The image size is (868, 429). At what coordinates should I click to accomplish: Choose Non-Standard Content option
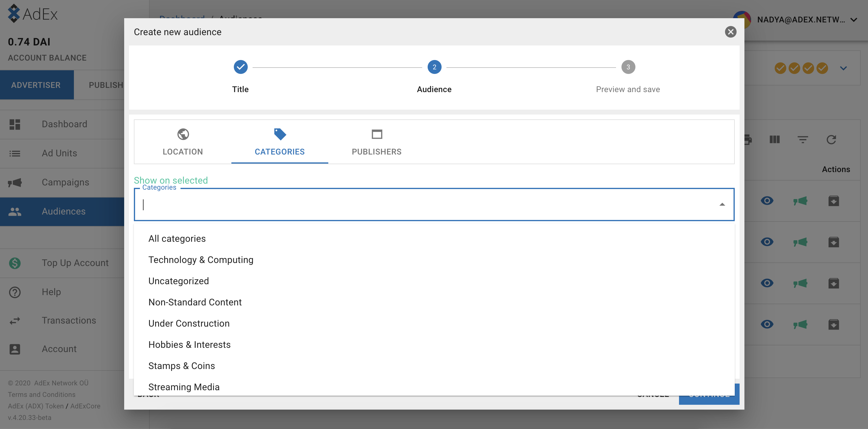434,302
